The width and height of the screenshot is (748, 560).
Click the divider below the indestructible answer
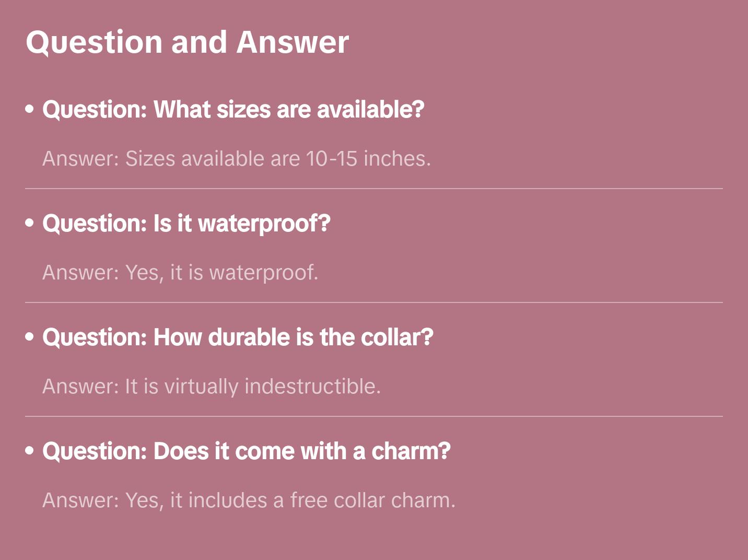[x=374, y=416]
